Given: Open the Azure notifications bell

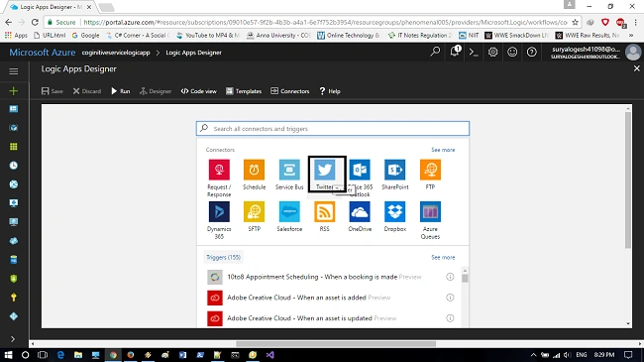Looking at the screenshot, I should (455, 52).
